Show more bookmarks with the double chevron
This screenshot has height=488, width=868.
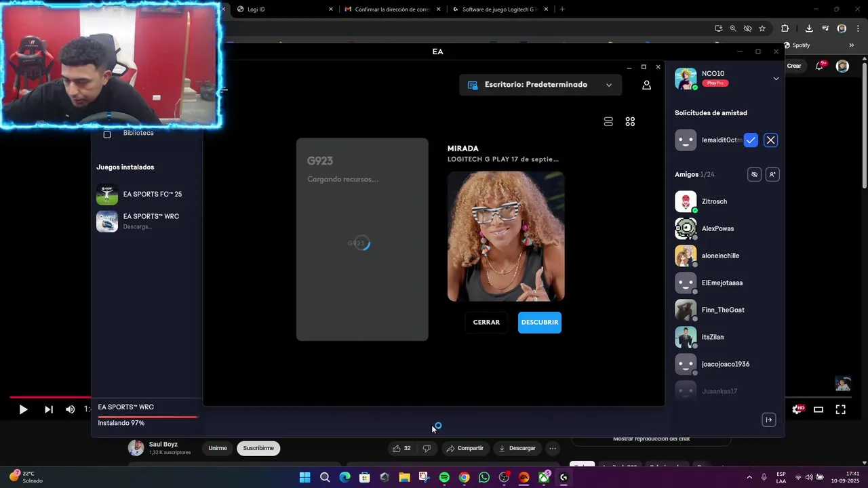[851, 45]
